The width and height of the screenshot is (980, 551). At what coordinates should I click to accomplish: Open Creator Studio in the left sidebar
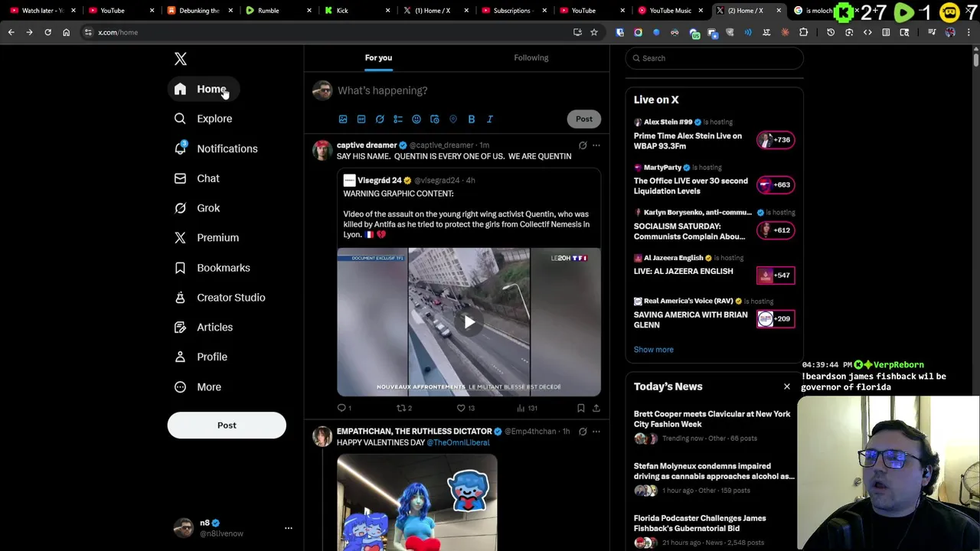coord(220,298)
